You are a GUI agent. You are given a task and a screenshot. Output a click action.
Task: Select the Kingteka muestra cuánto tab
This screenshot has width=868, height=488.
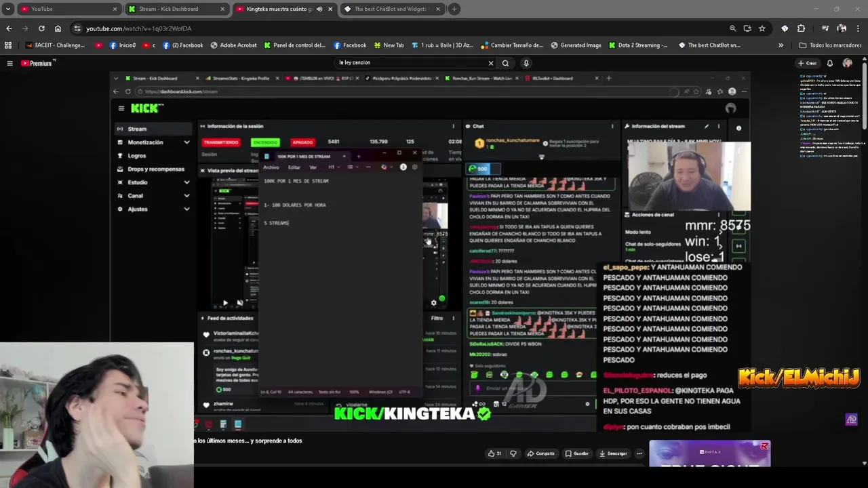tap(278, 9)
